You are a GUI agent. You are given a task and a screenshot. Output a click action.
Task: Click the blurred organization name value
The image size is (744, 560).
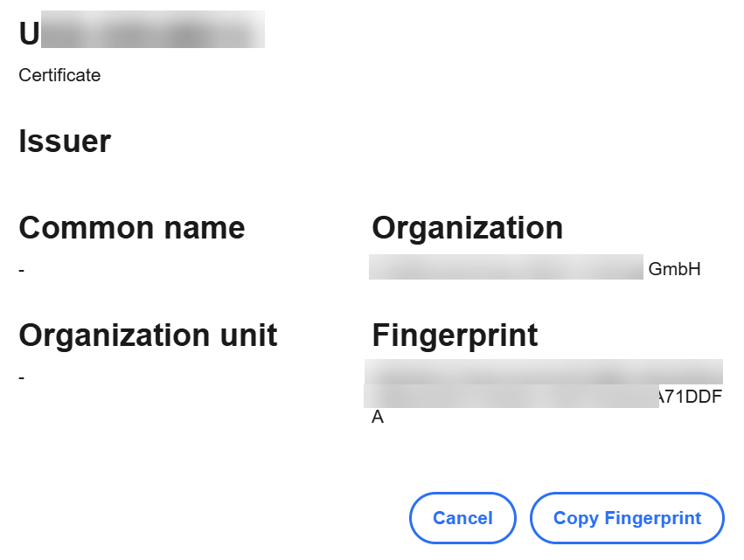pyautogui.click(x=505, y=267)
